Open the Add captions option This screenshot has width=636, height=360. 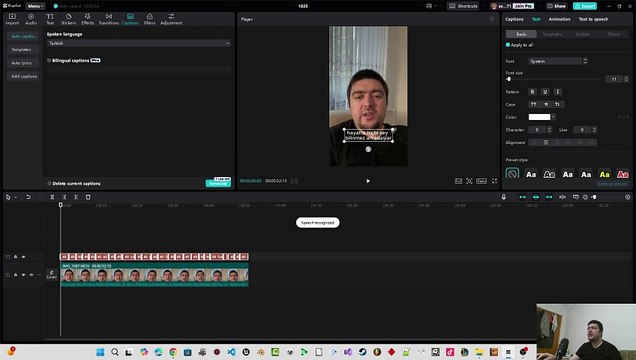point(23,76)
